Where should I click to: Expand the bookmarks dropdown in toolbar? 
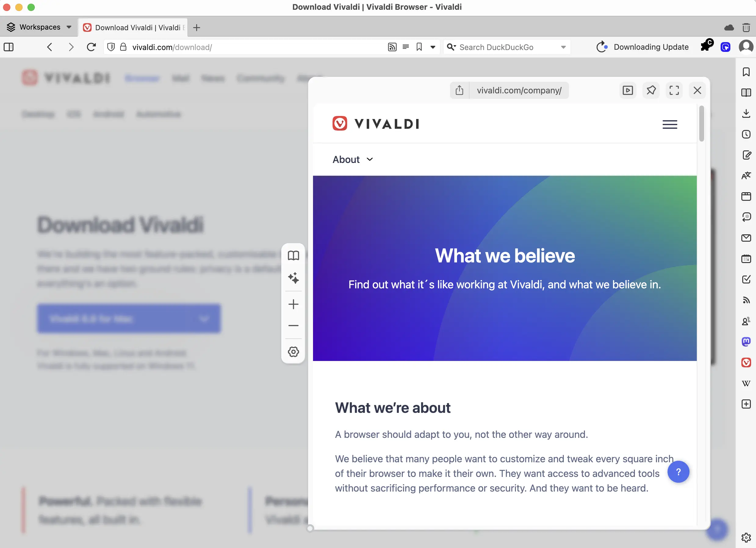[433, 48]
